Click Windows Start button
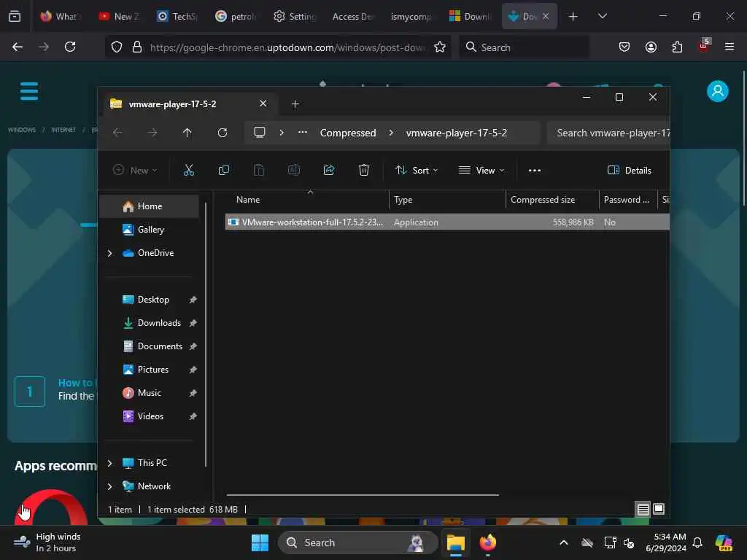The width and height of the screenshot is (747, 560). (260, 542)
